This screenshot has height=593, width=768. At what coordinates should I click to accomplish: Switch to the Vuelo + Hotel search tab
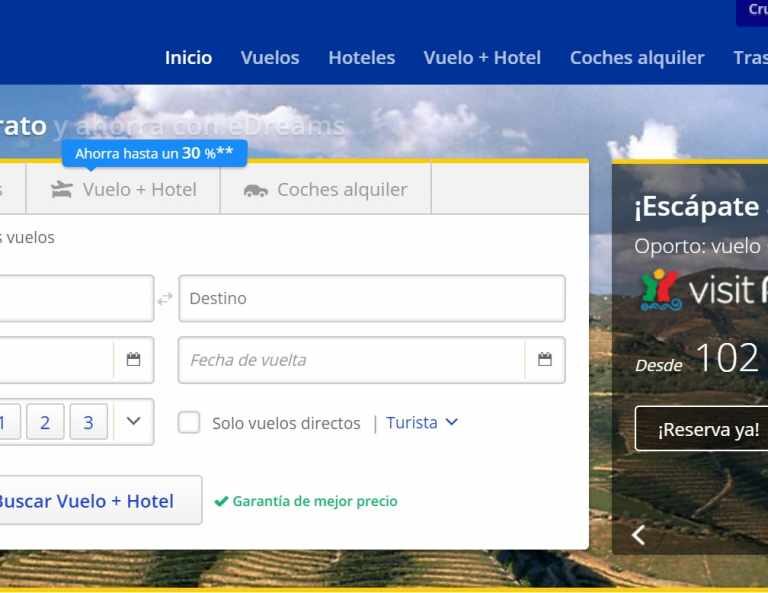coord(123,189)
